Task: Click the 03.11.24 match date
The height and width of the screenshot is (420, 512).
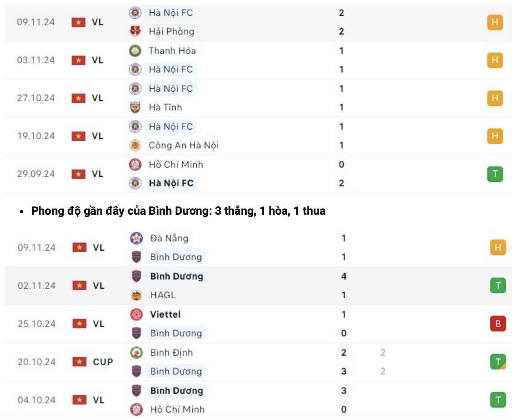Action: pos(36,60)
